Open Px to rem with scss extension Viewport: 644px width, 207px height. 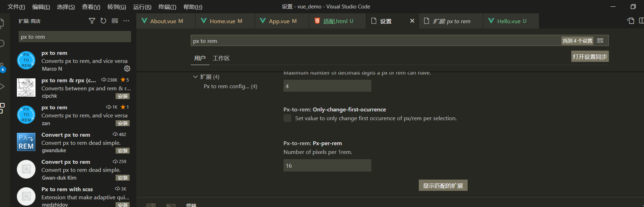pyautogui.click(x=74, y=196)
